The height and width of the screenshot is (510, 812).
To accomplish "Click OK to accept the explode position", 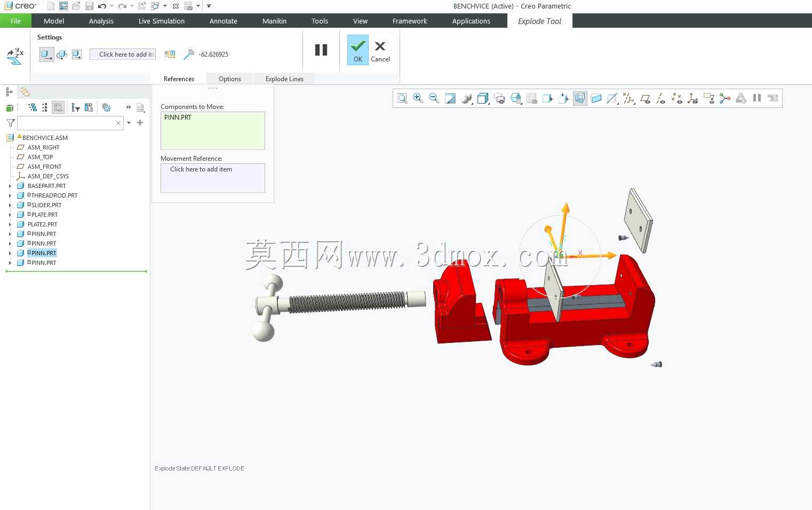I will coord(357,50).
